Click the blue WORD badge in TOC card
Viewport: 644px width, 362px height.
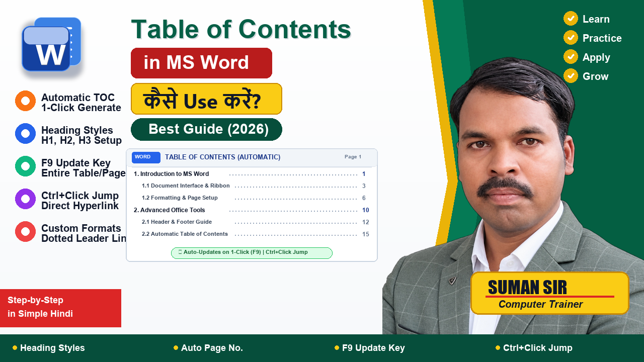coord(146,157)
